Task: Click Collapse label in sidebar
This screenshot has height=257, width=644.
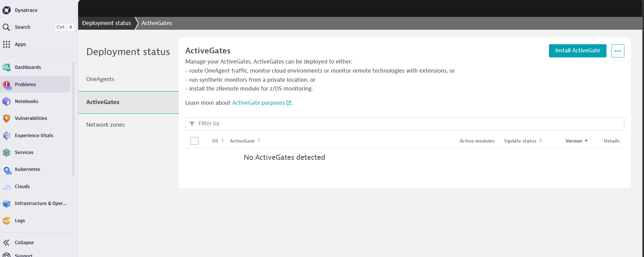Action: [24, 242]
